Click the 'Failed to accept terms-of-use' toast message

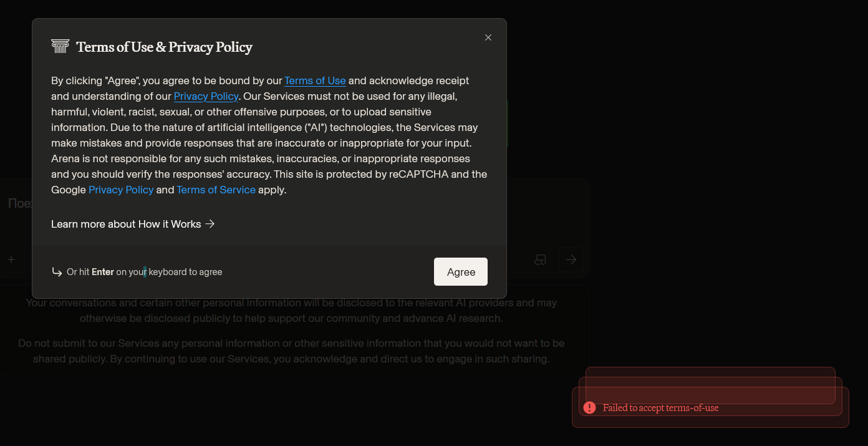click(x=660, y=408)
